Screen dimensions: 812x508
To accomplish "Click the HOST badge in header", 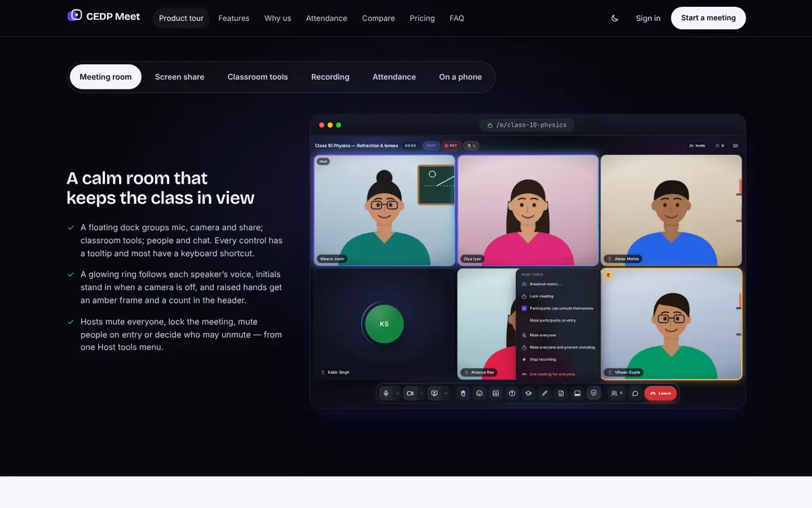I will click(x=431, y=146).
